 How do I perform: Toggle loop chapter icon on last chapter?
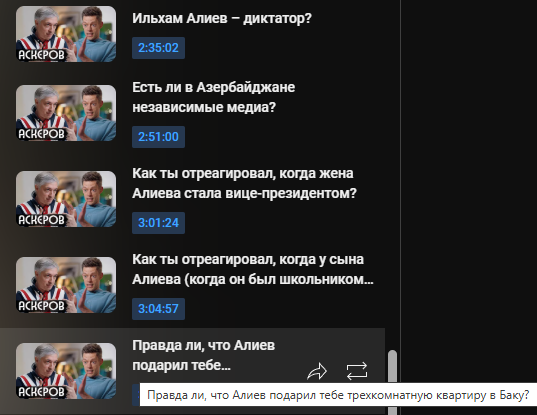[x=357, y=371]
